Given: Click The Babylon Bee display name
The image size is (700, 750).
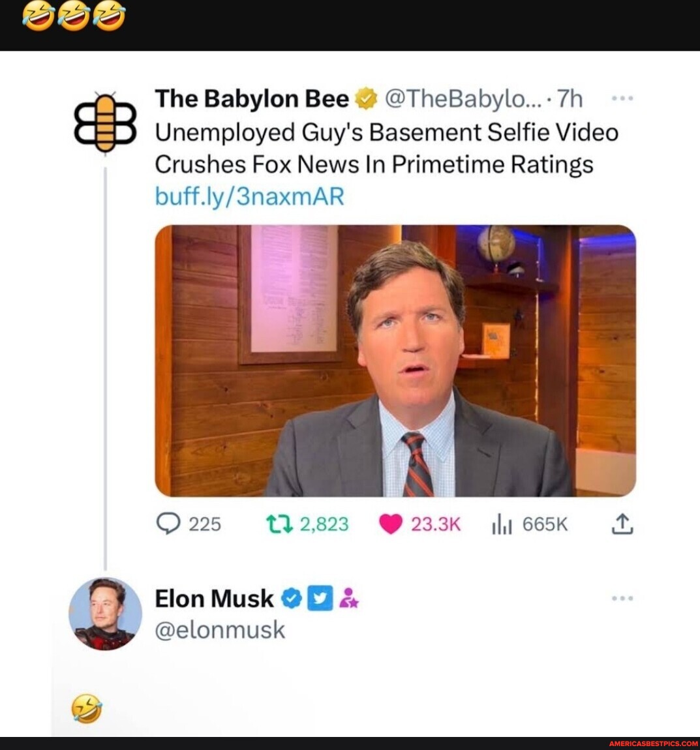Looking at the screenshot, I should pos(250,98).
